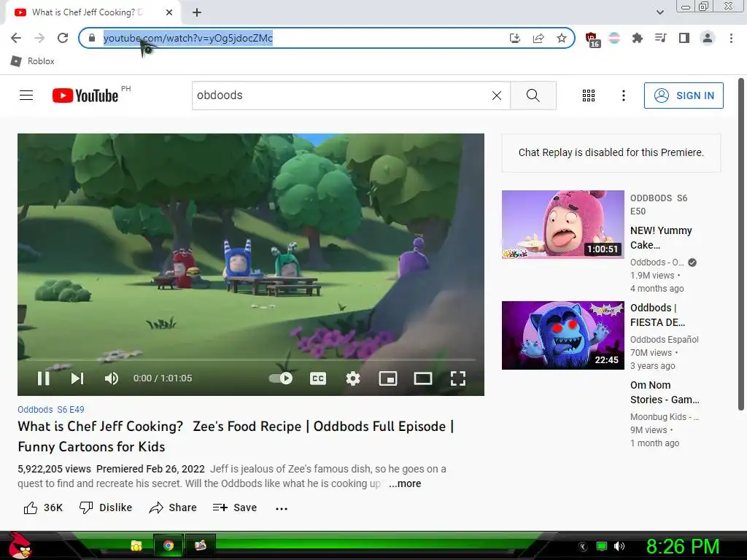Click the page vertical scrollbar
747x560 pixels.
741,245
